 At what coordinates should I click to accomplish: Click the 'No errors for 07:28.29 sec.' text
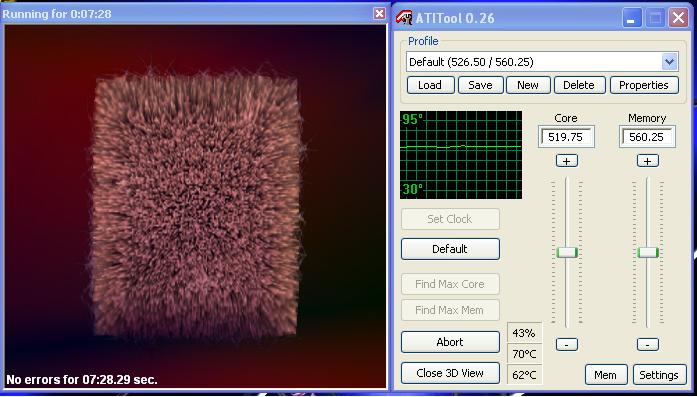coord(82,380)
